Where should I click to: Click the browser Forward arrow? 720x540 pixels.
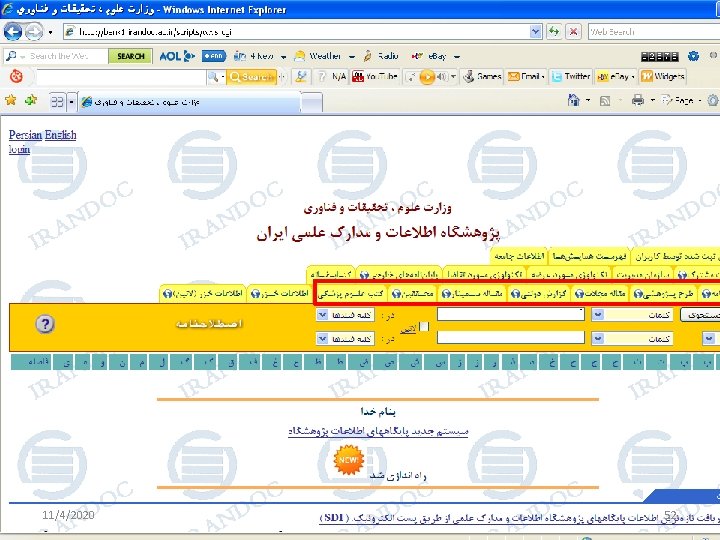point(34,32)
